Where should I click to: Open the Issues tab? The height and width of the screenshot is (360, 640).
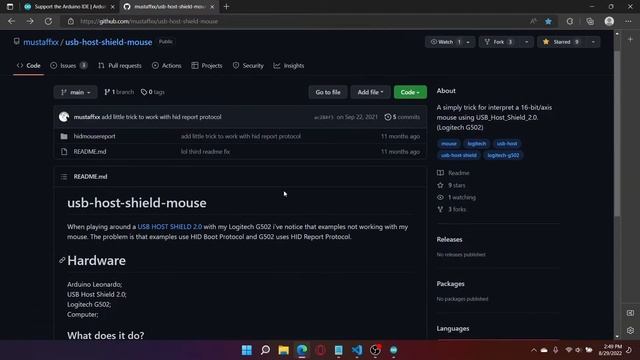point(69,66)
